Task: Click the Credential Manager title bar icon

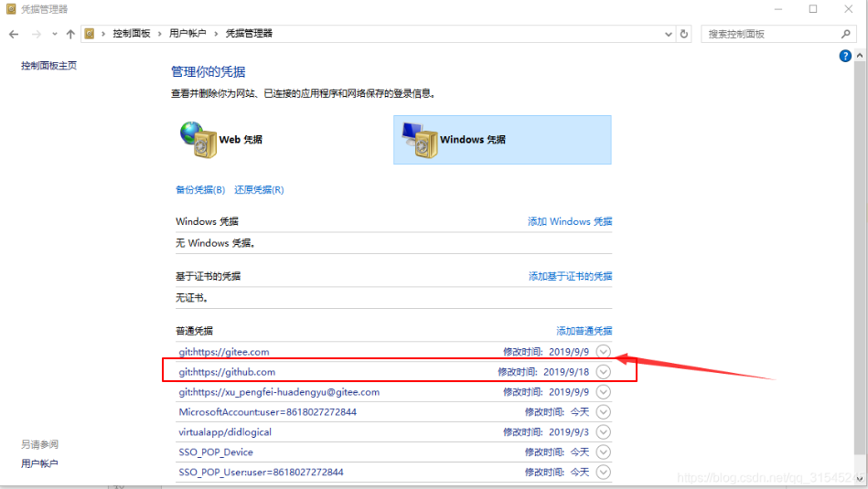Action: (11, 9)
